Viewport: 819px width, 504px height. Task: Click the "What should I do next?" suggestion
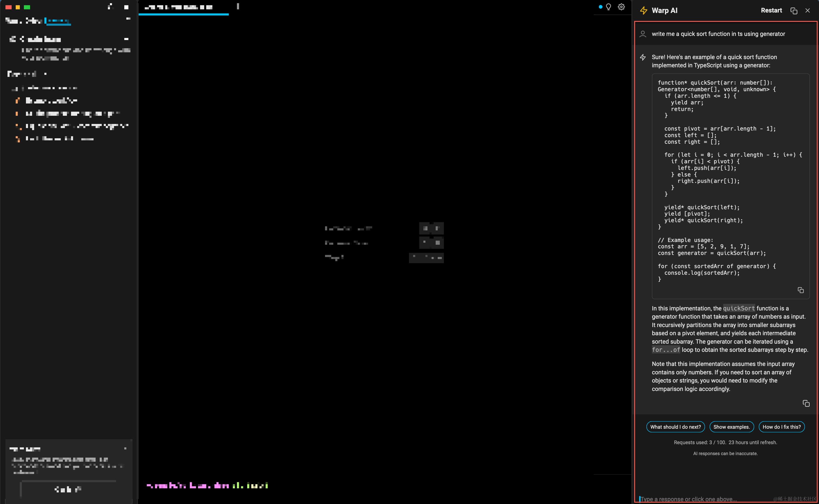675,427
